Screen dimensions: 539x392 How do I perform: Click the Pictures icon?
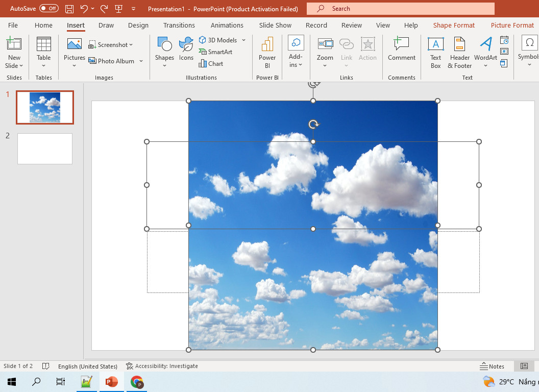74,44
